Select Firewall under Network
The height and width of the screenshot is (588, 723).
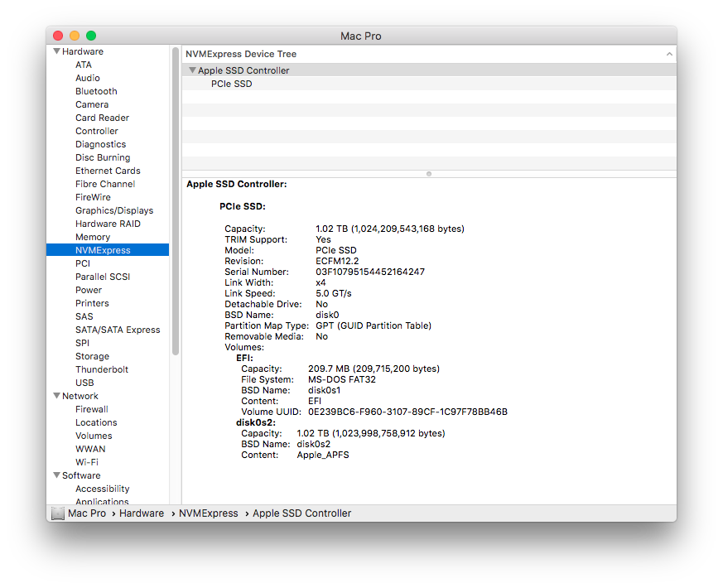pos(92,409)
